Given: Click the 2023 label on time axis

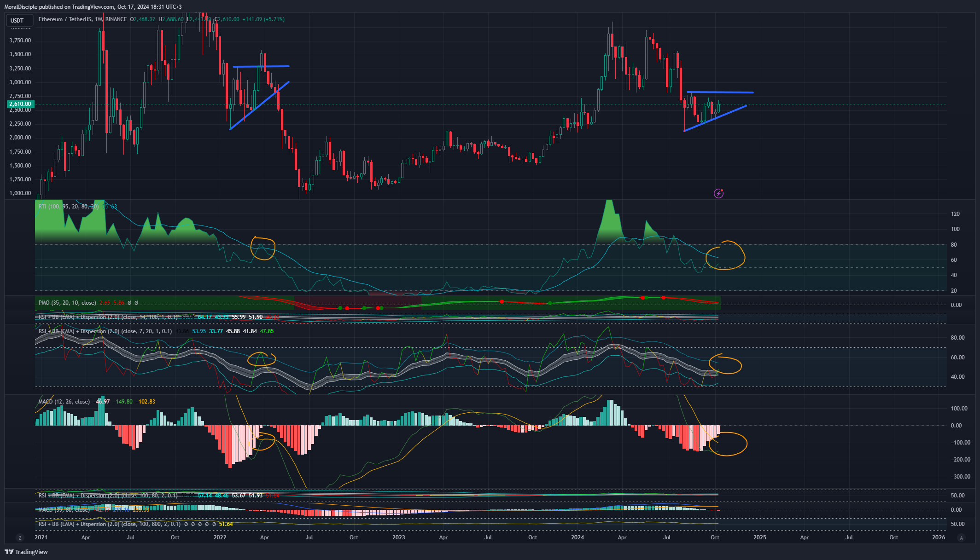Looking at the screenshot, I should tap(398, 537).
